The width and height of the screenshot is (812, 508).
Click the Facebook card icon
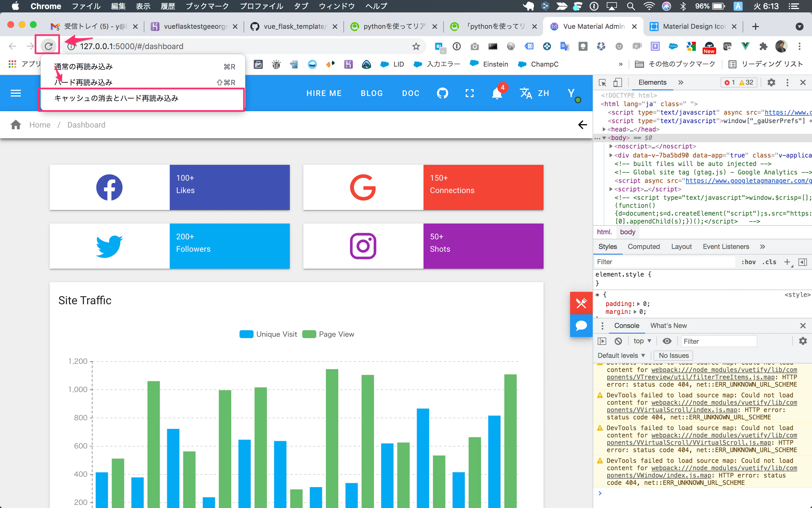coord(109,187)
